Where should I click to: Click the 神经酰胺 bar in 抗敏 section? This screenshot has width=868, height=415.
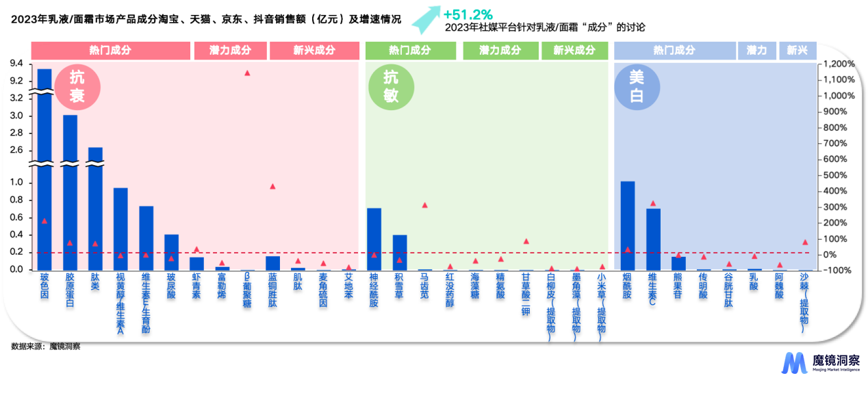tap(374, 240)
